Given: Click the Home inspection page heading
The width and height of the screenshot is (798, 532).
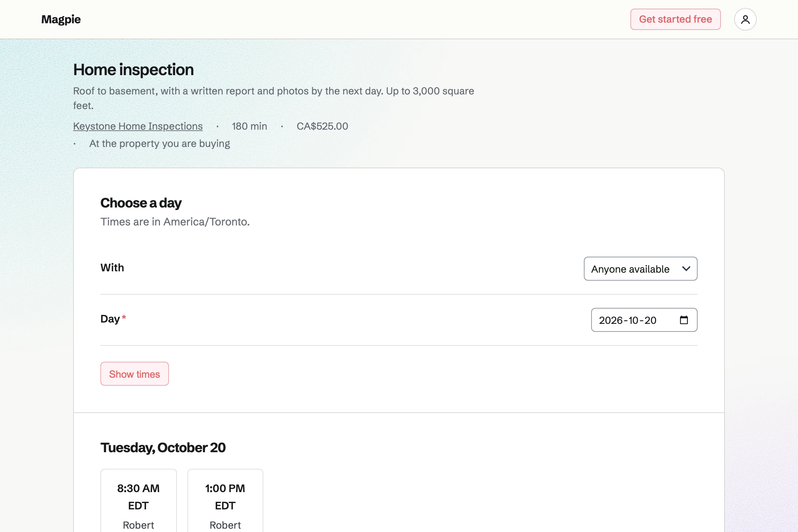Looking at the screenshot, I should click(x=133, y=69).
